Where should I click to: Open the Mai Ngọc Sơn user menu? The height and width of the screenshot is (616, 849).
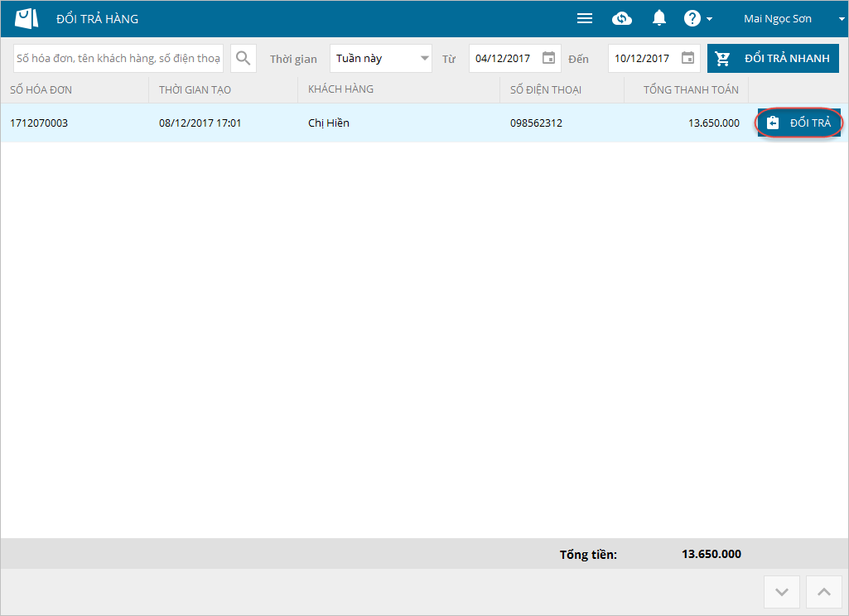point(794,19)
